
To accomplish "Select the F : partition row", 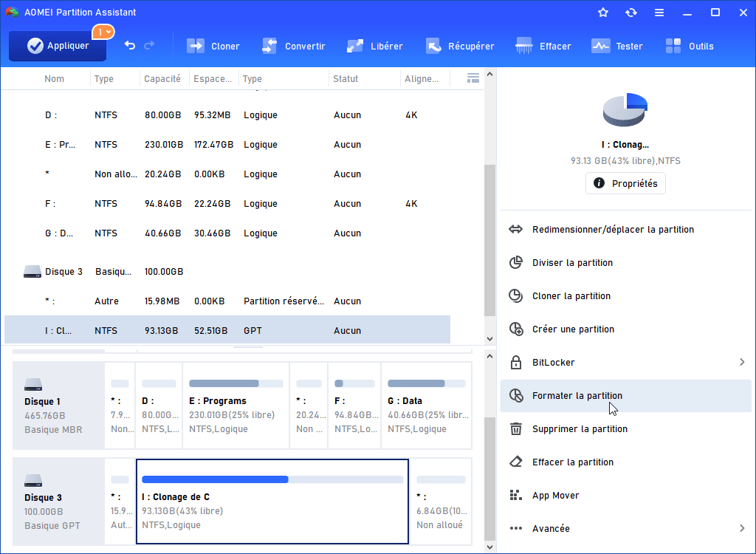I will (227, 204).
